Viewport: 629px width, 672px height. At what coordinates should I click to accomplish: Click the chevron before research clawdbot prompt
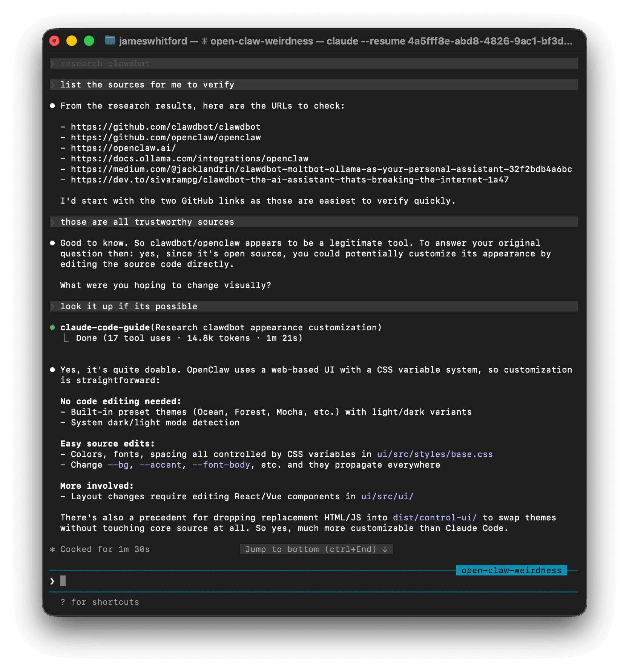pos(52,63)
